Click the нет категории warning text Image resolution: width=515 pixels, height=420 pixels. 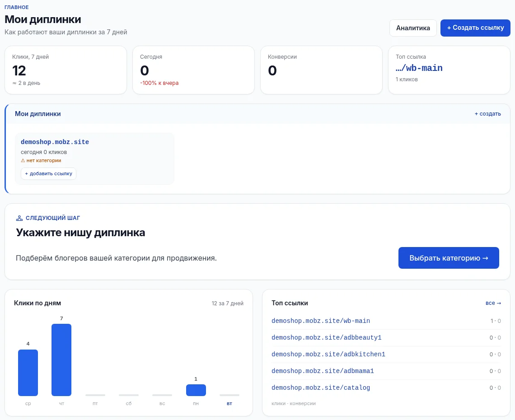[x=44, y=161]
